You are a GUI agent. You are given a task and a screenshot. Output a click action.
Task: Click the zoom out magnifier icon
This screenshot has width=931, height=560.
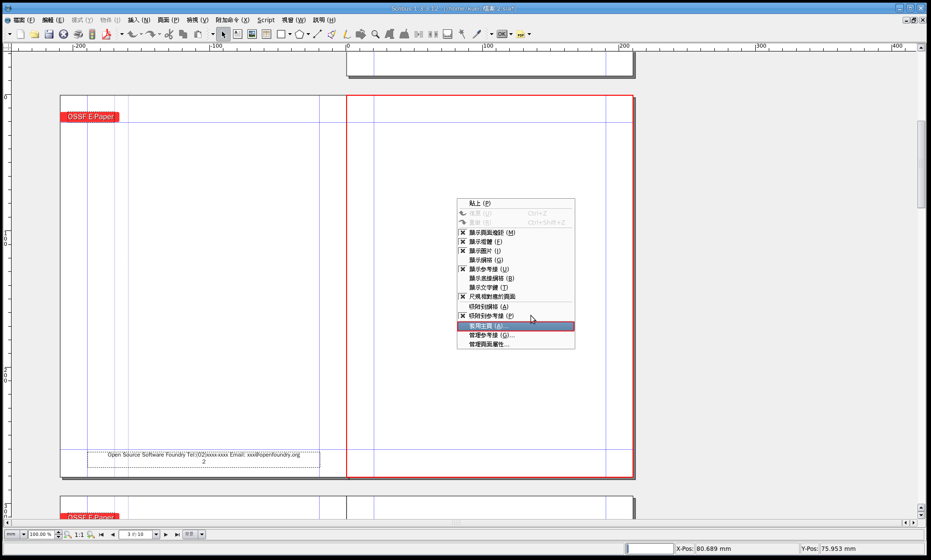tap(68, 535)
